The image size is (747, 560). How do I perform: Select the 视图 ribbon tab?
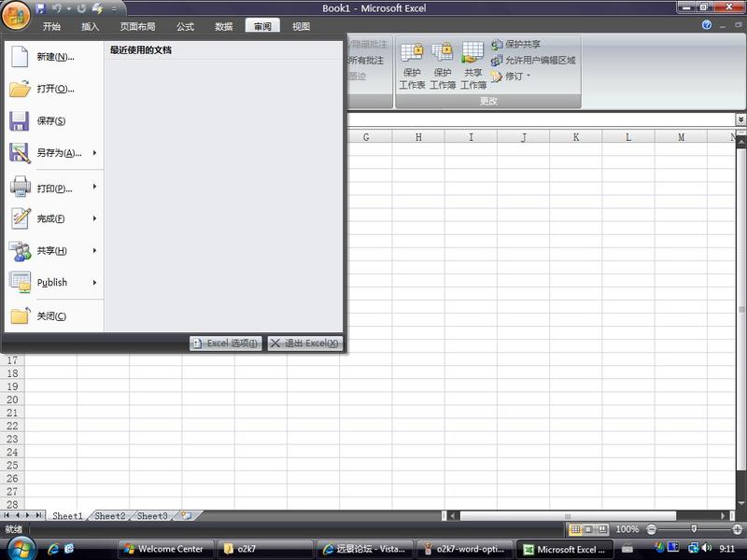[x=301, y=27]
